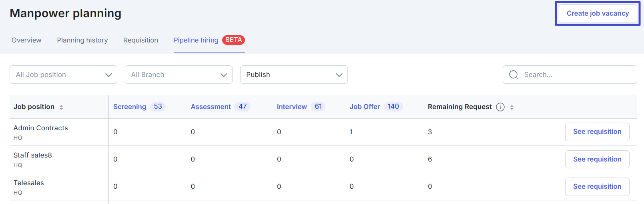This screenshot has height=204, width=644.
Task: Open the Publish status dropdown
Action: pyautogui.click(x=294, y=75)
